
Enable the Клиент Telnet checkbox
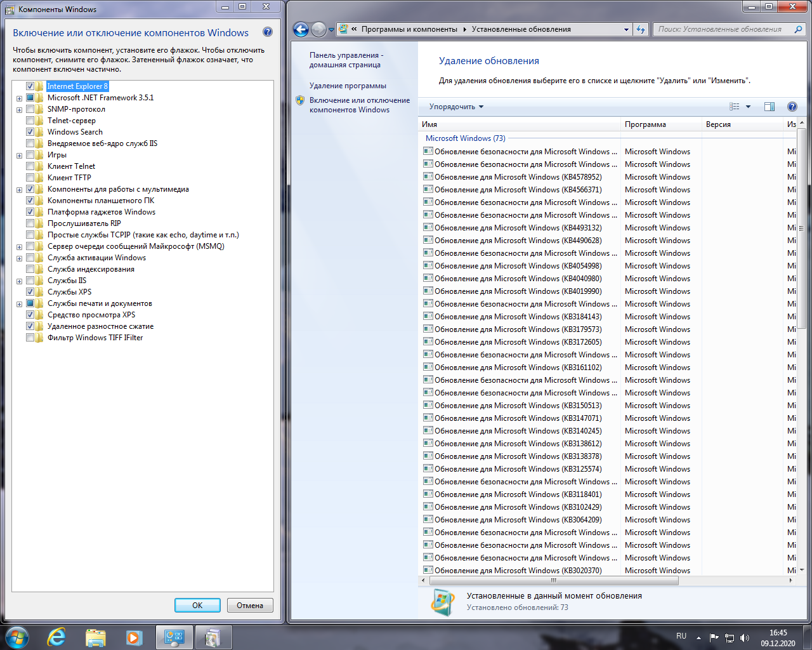click(x=30, y=166)
